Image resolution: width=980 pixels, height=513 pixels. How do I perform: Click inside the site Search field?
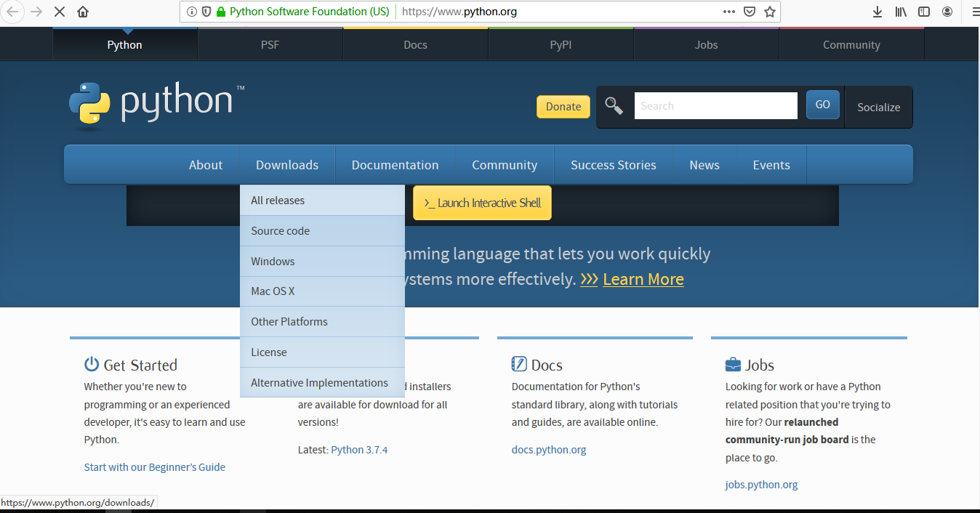716,106
